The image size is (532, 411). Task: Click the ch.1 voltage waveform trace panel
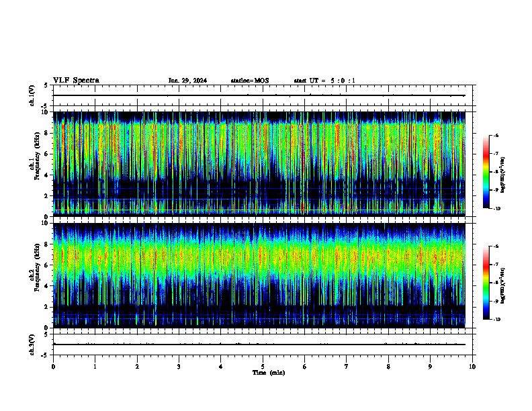[x=263, y=95]
